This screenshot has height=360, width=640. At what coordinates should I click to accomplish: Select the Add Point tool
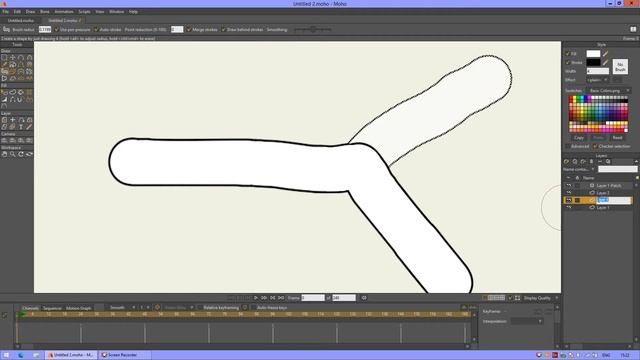pyautogui.click(x=21, y=58)
